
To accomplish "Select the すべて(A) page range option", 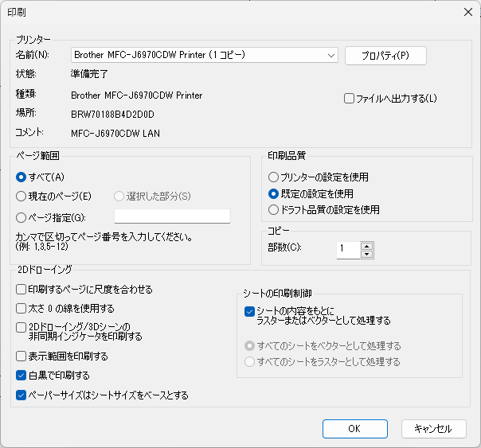I will 22,177.
